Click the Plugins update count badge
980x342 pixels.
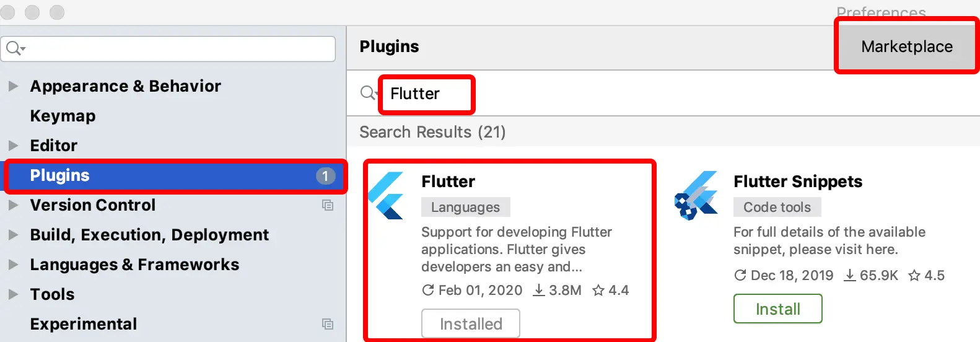click(x=325, y=176)
